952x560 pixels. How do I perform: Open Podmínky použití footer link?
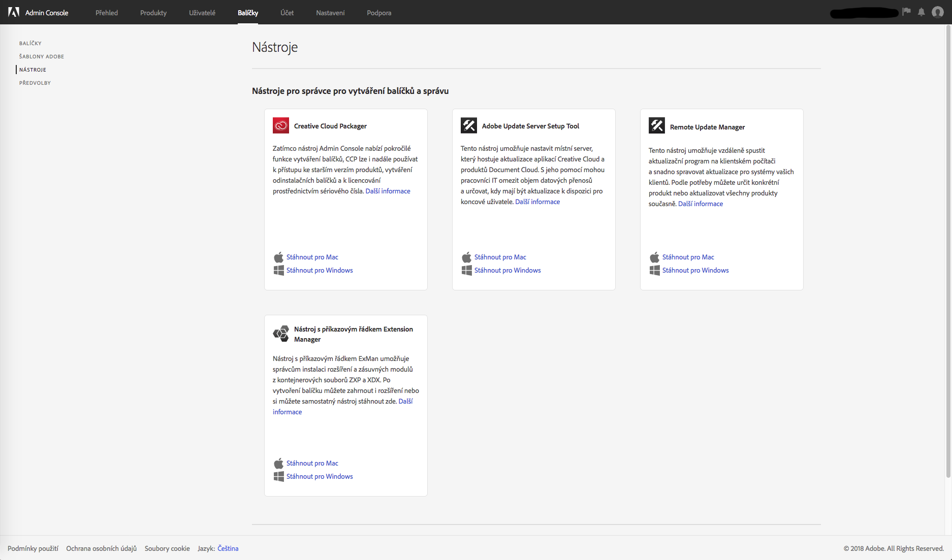click(x=33, y=548)
